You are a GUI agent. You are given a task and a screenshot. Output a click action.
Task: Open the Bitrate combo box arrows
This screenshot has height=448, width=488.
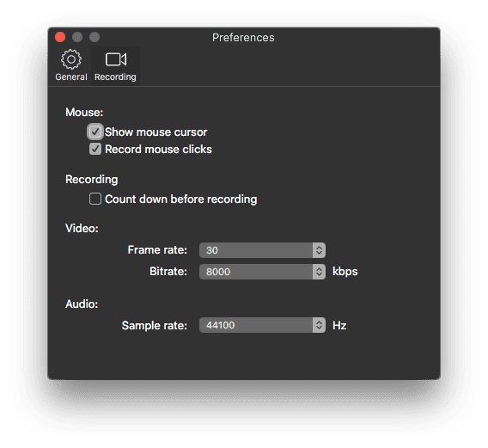coord(319,272)
